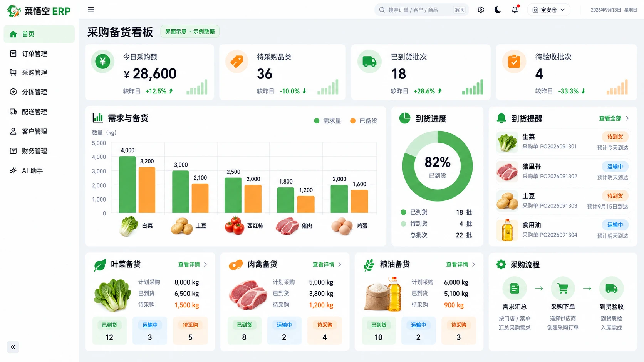The width and height of the screenshot is (644, 362).
Task: Open 采购管理 in sidebar
Action: coord(39,72)
